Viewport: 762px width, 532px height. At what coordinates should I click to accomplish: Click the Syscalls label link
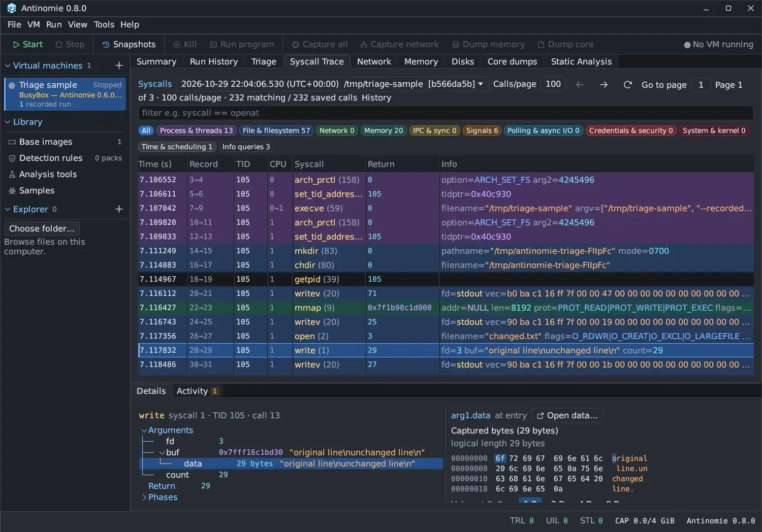pos(155,84)
